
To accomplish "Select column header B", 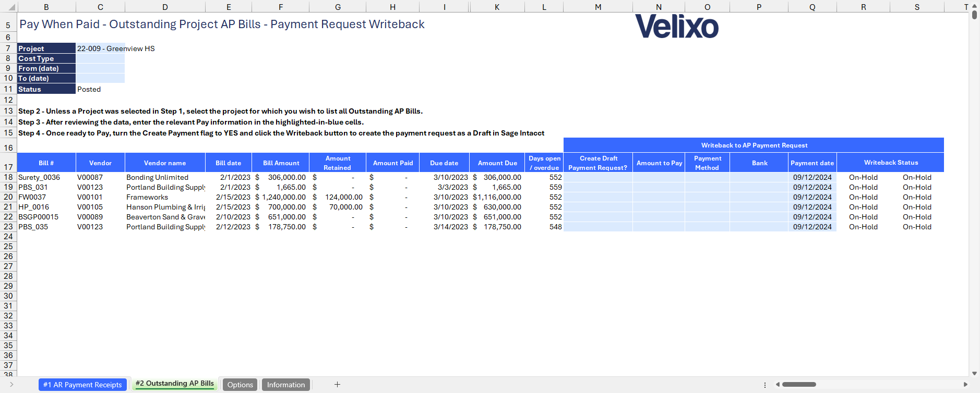I will [46, 7].
